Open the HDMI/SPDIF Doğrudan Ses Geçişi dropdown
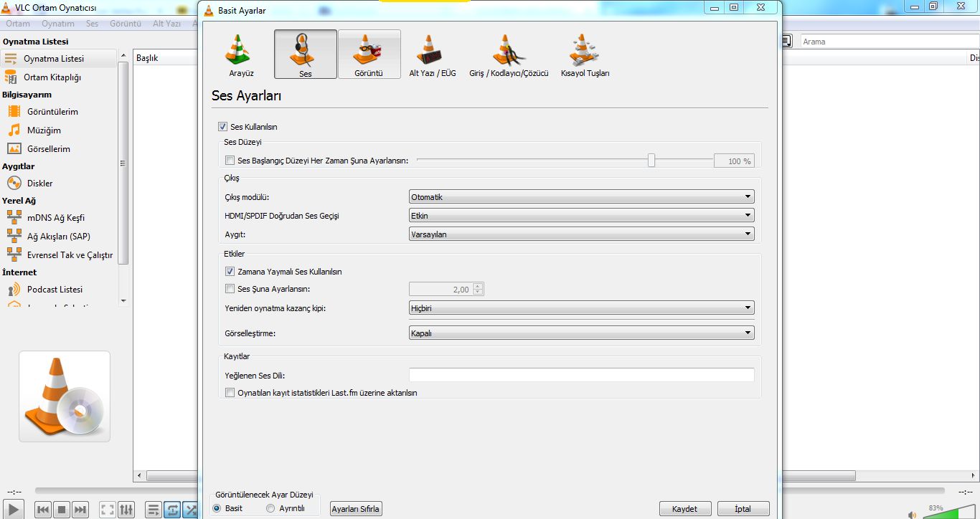 coord(581,216)
